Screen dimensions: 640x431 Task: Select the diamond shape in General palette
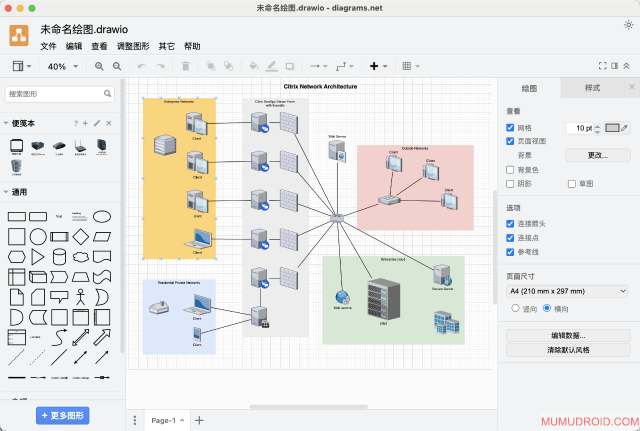[80, 236]
